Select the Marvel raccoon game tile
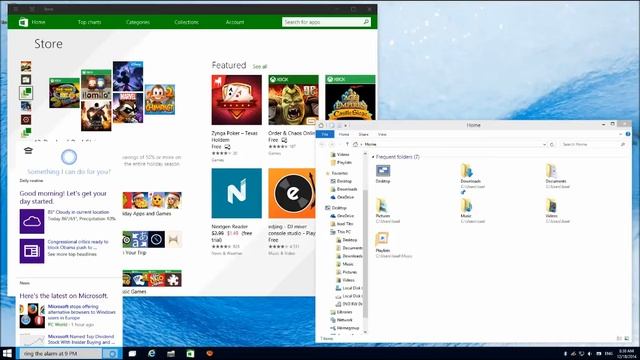 (x=128, y=108)
